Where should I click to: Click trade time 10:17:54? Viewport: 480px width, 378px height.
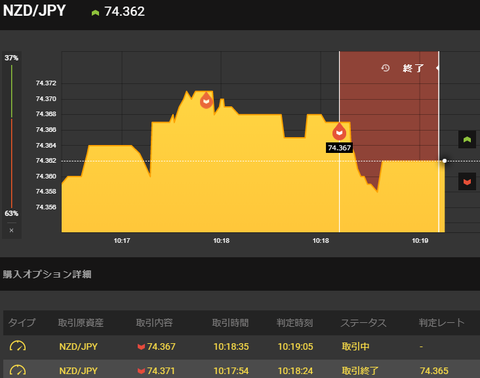[x=231, y=371]
